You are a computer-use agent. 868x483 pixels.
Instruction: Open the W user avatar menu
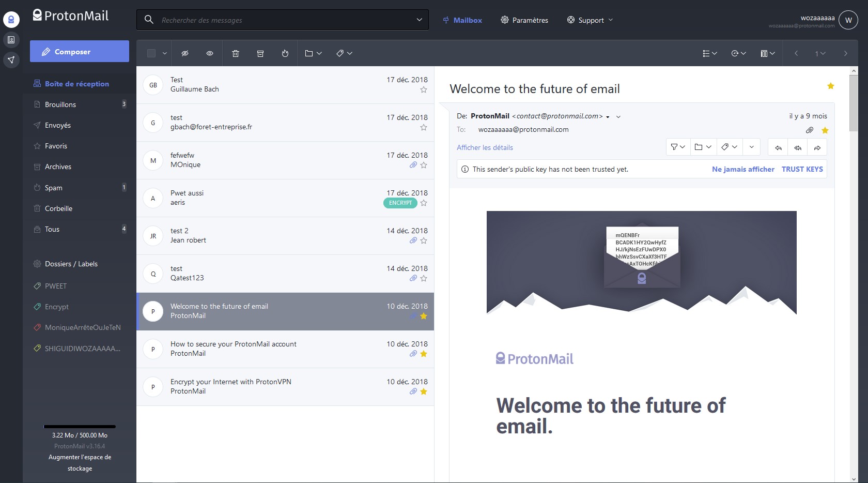(x=848, y=20)
